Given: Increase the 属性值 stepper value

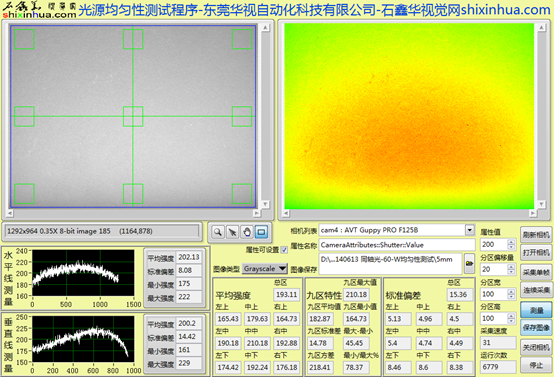Looking at the screenshot, I should pos(511,242).
